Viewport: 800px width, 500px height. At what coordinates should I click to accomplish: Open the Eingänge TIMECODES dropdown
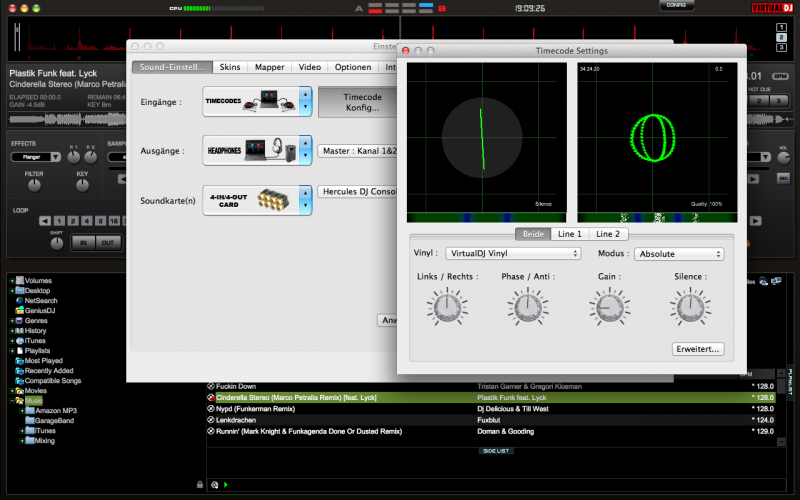pos(257,102)
